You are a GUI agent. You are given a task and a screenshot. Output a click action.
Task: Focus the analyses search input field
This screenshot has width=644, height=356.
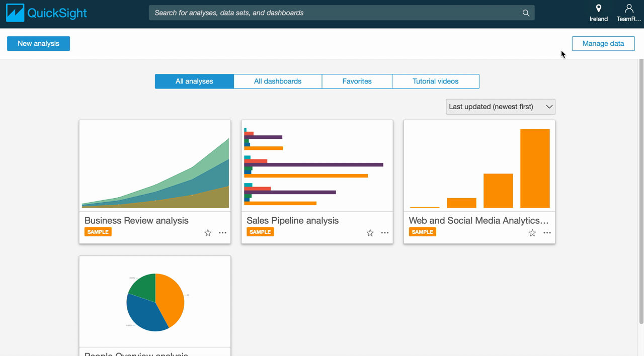coord(332,13)
